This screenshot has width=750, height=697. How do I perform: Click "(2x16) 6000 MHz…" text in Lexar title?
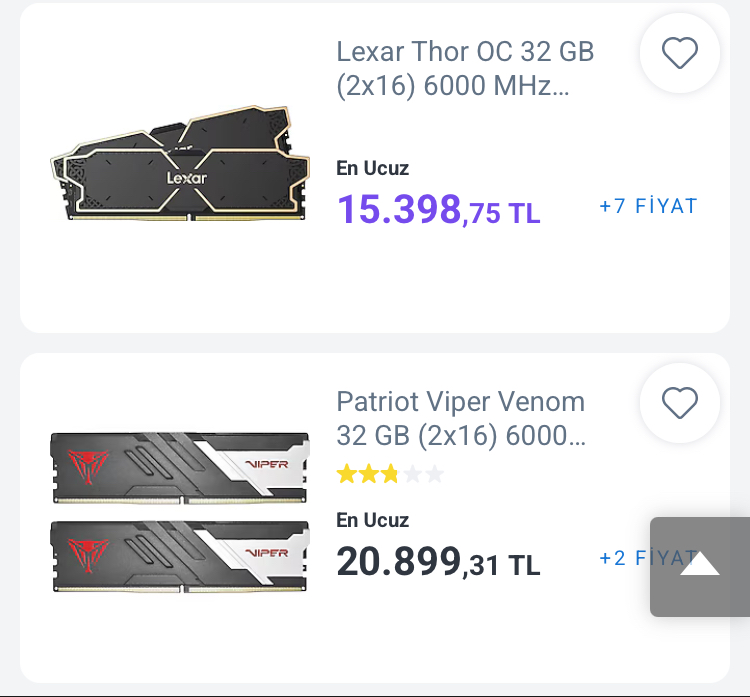coord(452,86)
